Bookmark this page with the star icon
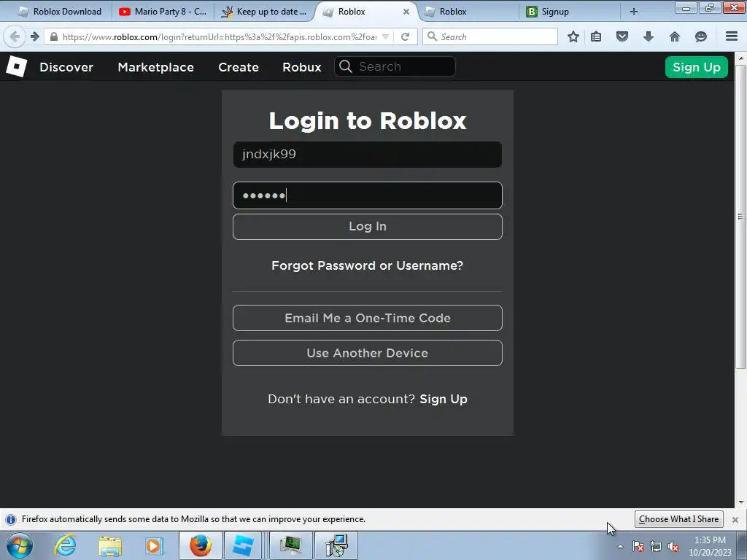Viewport: 747px width, 560px height. coord(573,36)
